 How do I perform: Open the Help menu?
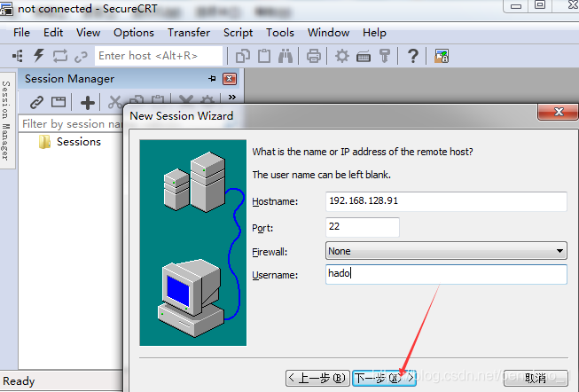pyautogui.click(x=374, y=33)
